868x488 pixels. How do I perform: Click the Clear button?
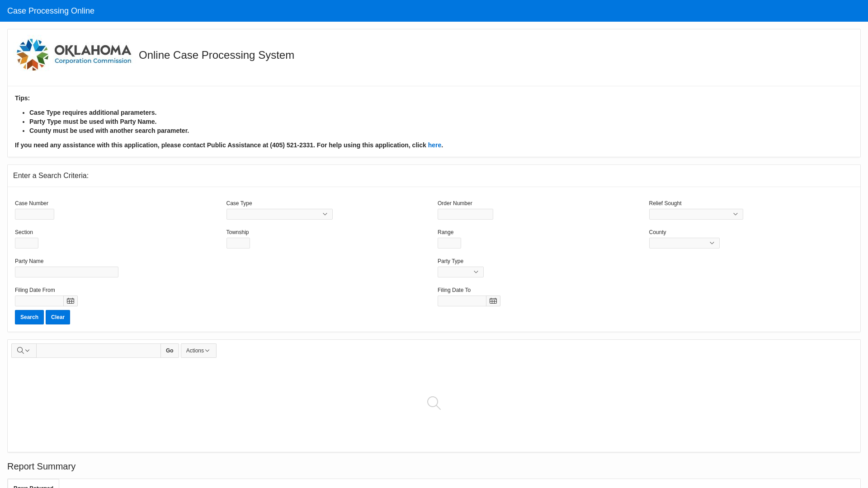(x=57, y=317)
